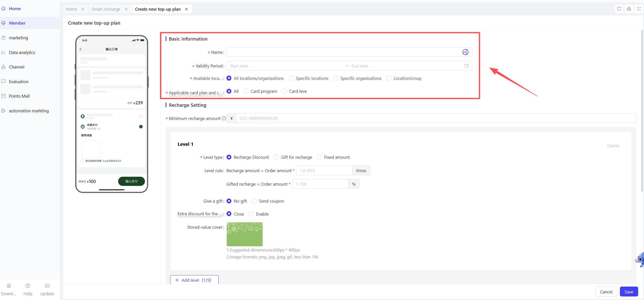644x300 pixels.
Task: Save the top-up plan
Action: pos(629,292)
